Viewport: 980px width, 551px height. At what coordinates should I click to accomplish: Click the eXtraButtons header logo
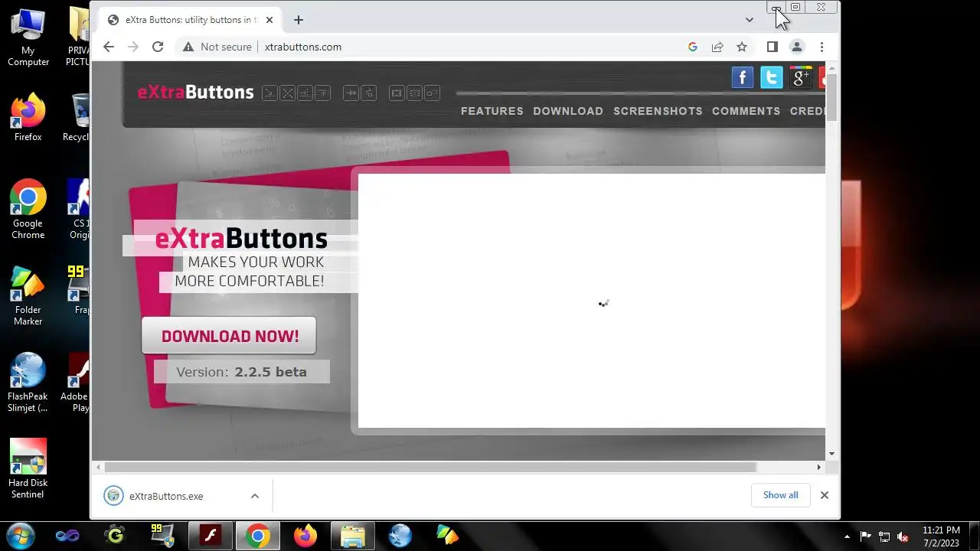[195, 93]
